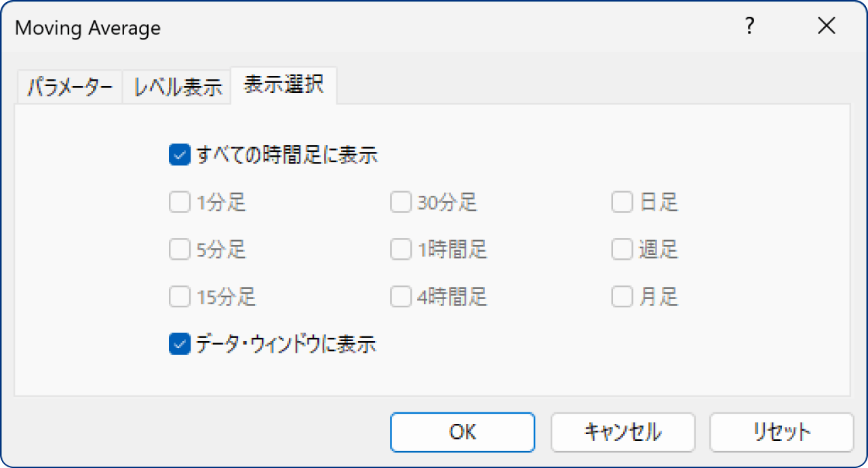Dismiss the dialog with キャンセル

click(623, 431)
